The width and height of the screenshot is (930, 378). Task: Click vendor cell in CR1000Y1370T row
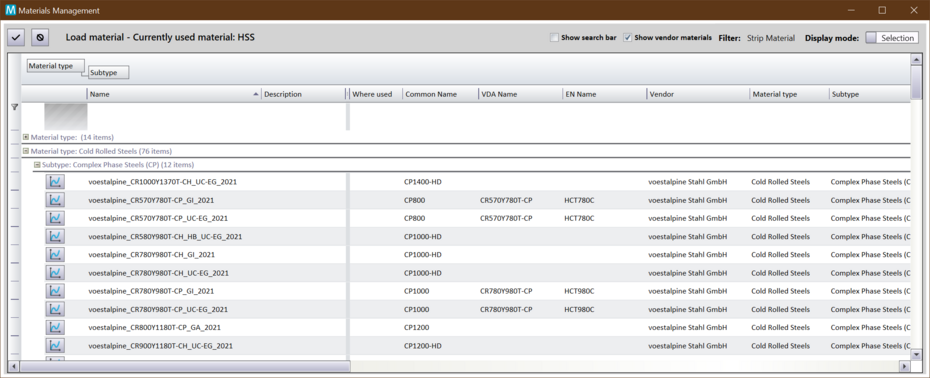(688, 182)
